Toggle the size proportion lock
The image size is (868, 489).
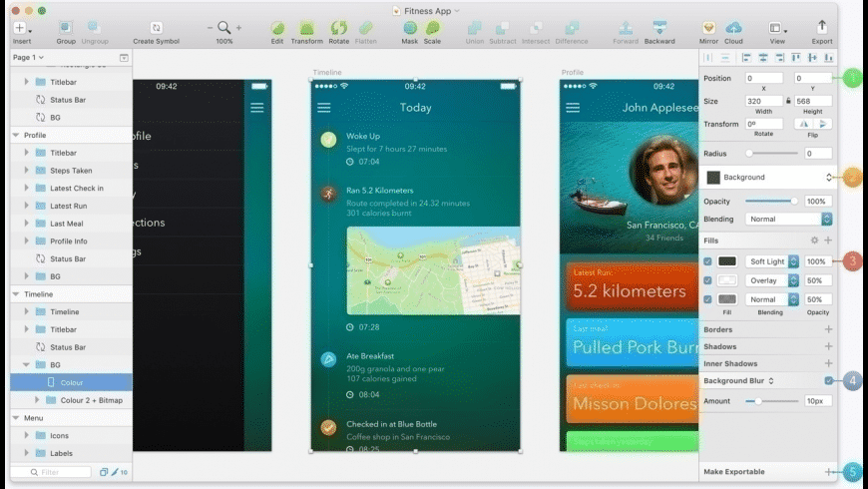pos(788,101)
